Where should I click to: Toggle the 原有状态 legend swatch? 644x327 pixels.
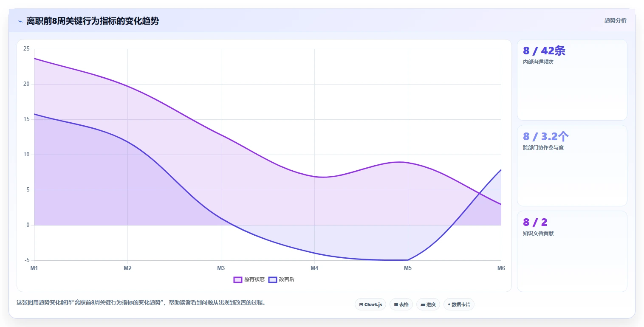click(238, 279)
